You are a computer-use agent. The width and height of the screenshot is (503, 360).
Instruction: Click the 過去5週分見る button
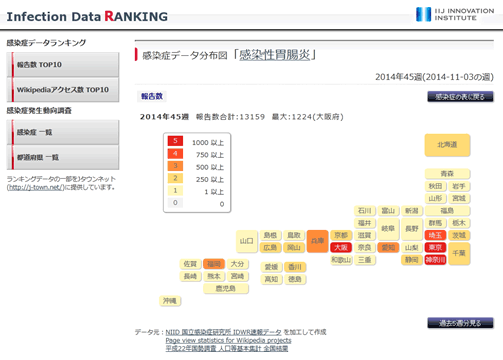pos(460,323)
